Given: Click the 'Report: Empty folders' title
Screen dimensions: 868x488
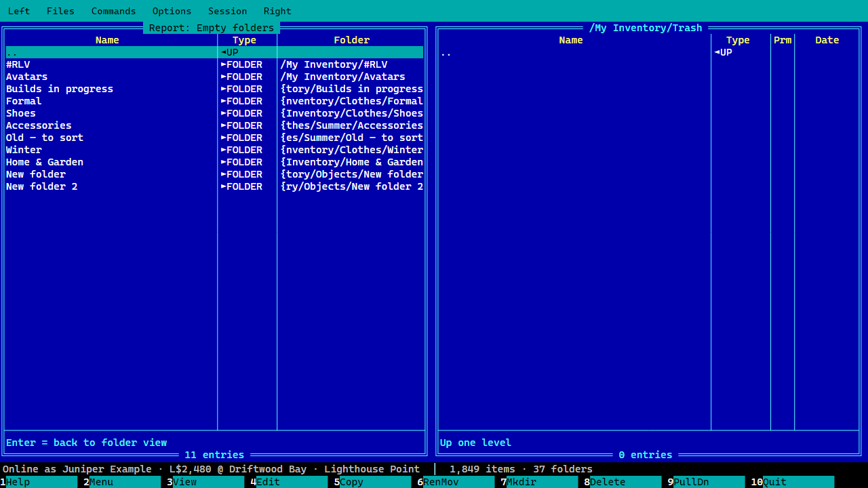Looking at the screenshot, I should coord(212,28).
